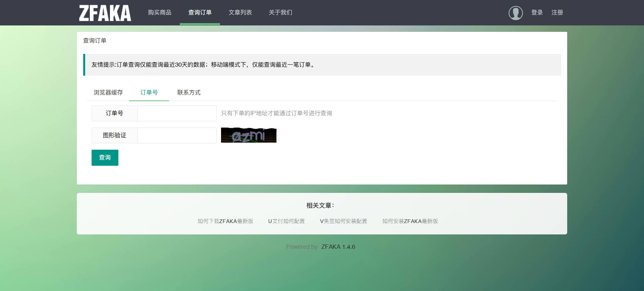Switch to the 联系方式 tab

(x=189, y=92)
